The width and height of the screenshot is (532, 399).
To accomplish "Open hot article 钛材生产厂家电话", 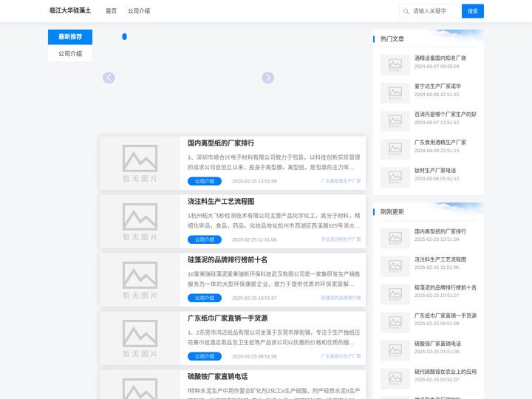I will pyautogui.click(x=435, y=171).
